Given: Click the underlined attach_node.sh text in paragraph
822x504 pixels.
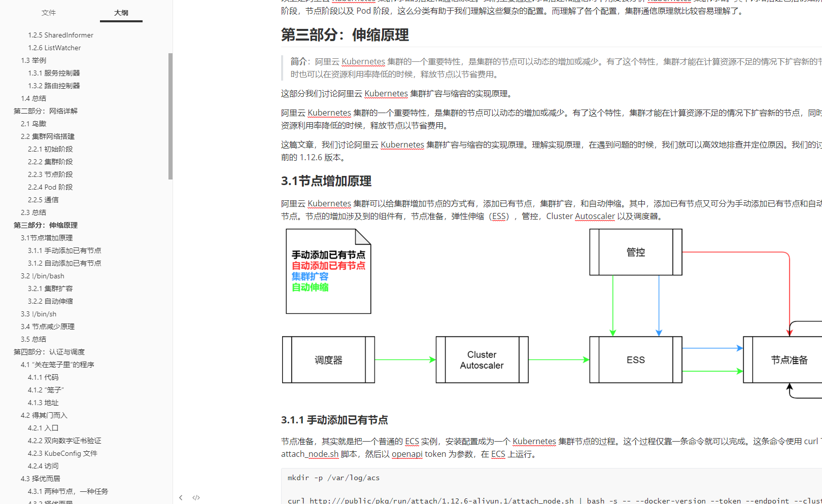Looking at the screenshot, I should [310, 454].
